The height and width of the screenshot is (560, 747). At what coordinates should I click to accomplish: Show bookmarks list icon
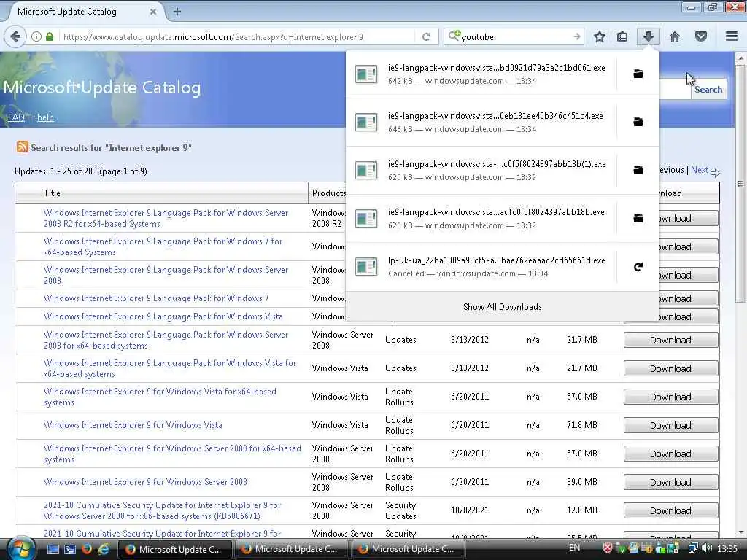click(x=622, y=36)
